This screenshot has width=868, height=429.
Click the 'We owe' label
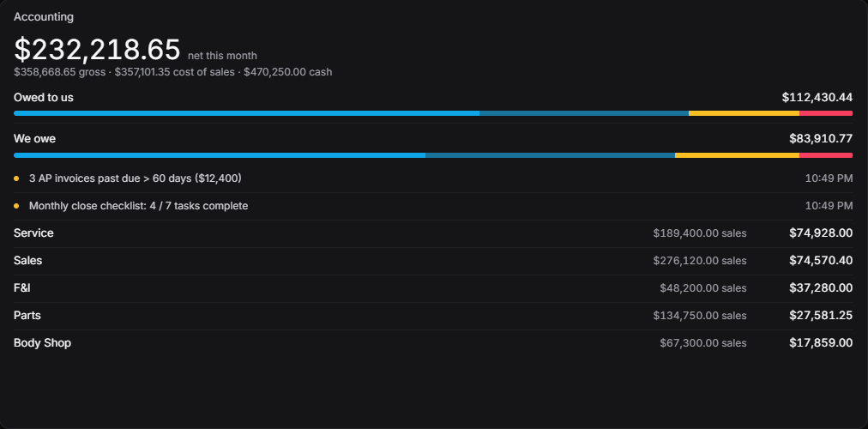[x=35, y=138]
